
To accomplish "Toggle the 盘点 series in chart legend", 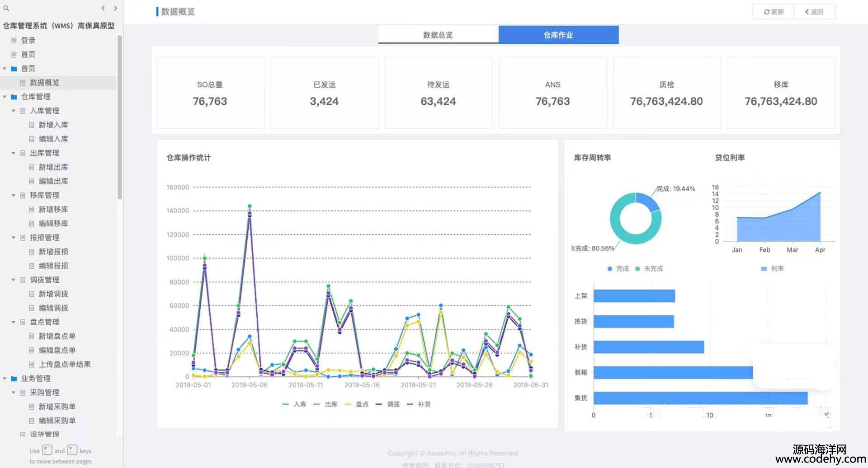I will click(x=356, y=404).
